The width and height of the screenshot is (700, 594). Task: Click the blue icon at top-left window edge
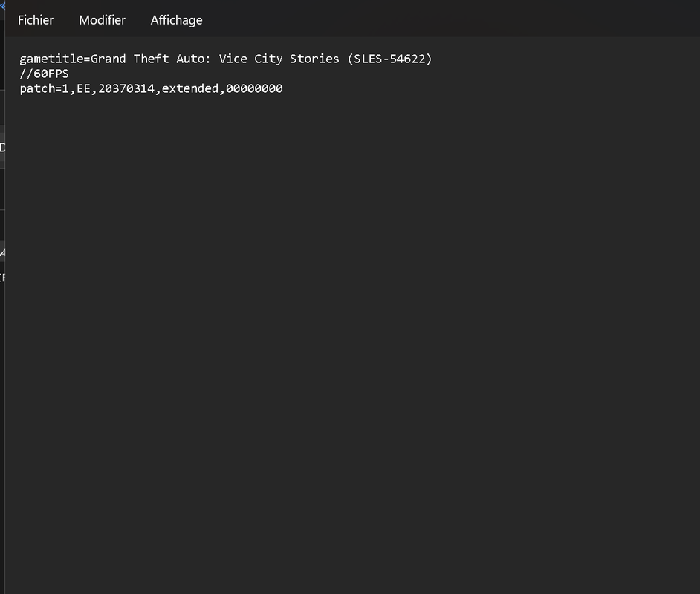pyautogui.click(x=2, y=6)
